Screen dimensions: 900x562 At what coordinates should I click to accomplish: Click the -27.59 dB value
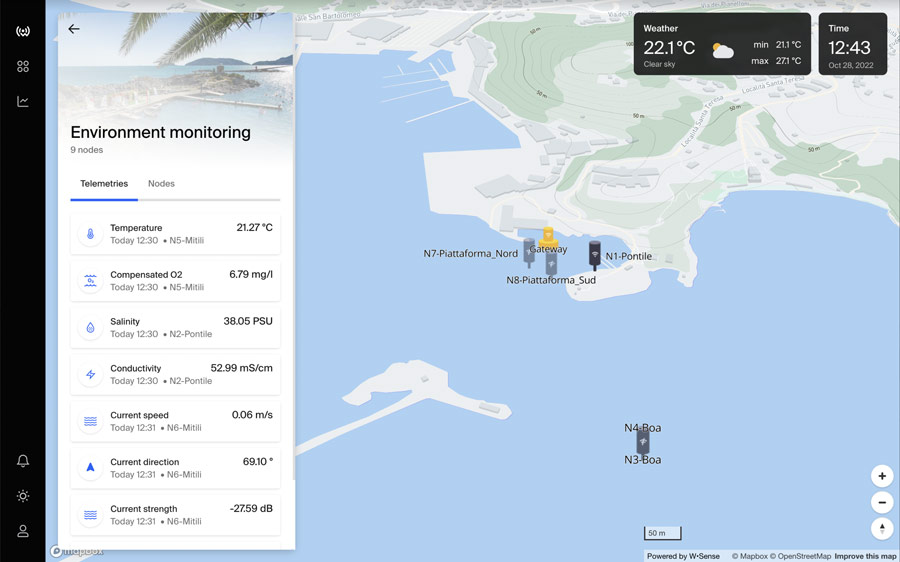pyautogui.click(x=251, y=509)
